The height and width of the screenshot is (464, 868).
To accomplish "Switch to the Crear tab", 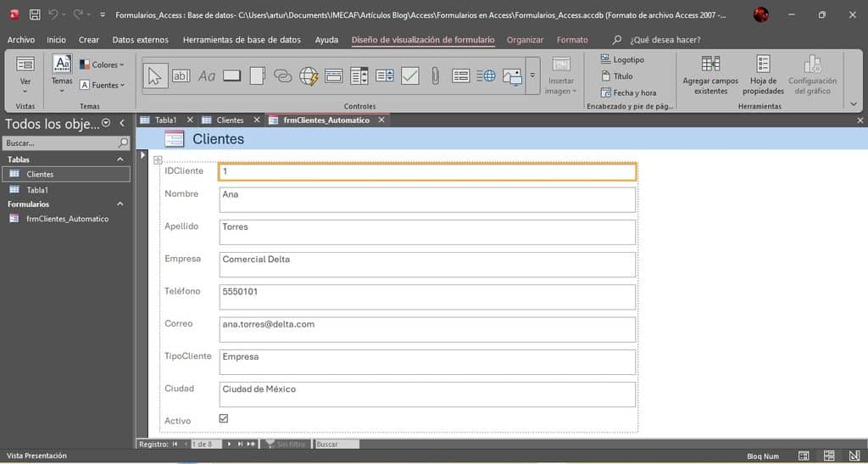I will coord(88,40).
